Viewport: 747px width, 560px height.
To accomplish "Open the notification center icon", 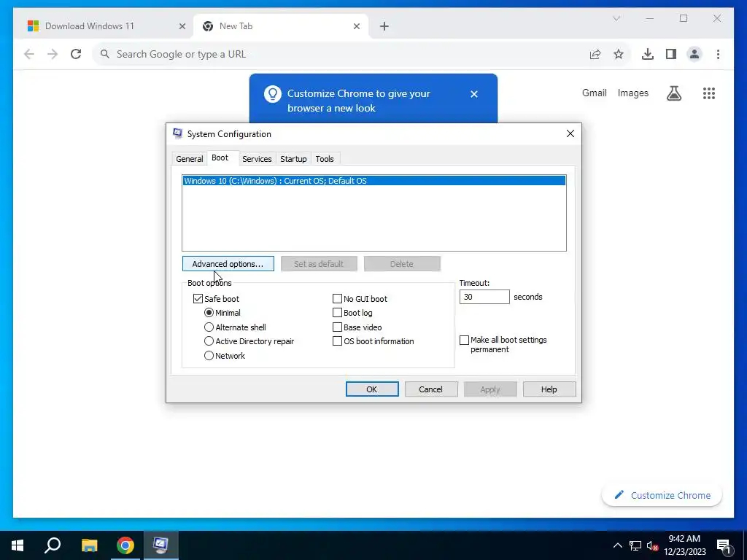I will pyautogui.click(x=724, y=546).
